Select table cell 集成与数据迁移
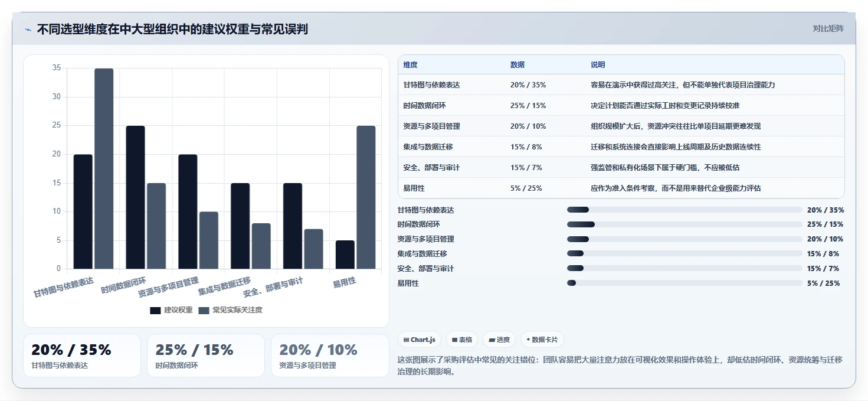The height and width of the screenshot is (401, 868). (x=428, y=147)
